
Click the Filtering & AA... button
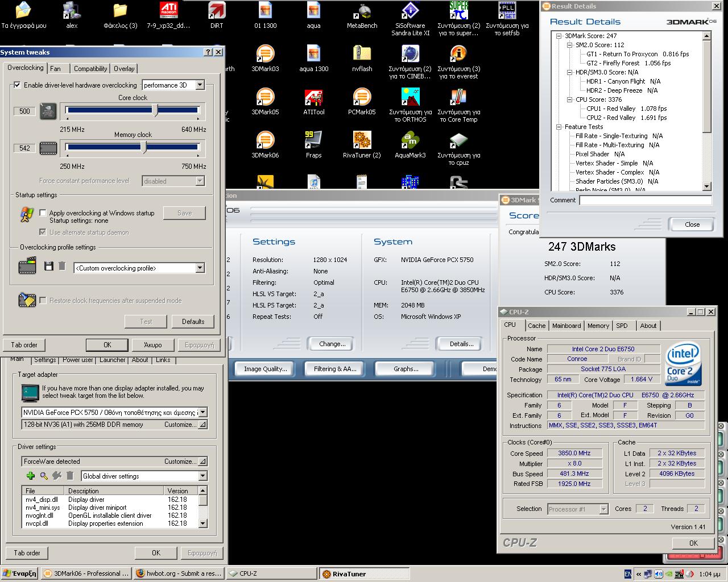[x=335, y=369]
